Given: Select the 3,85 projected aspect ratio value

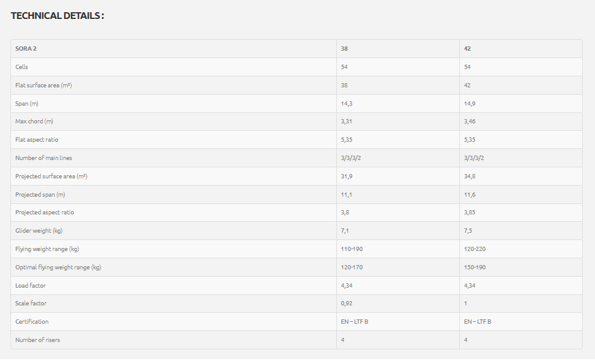Looking at the screenshot, I should tap(470, 213).
